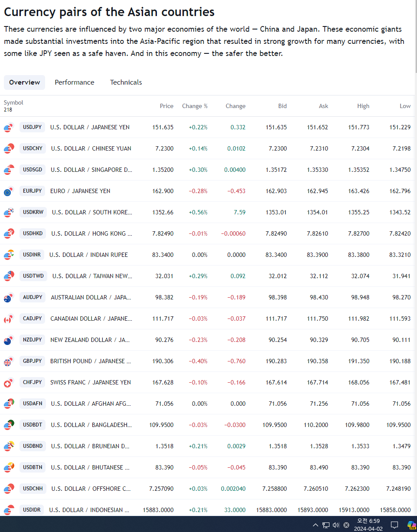The width and height of the screenshot is (417, 532).
Task: Open the USDKRW ticker link
Action: click(33, 212)
